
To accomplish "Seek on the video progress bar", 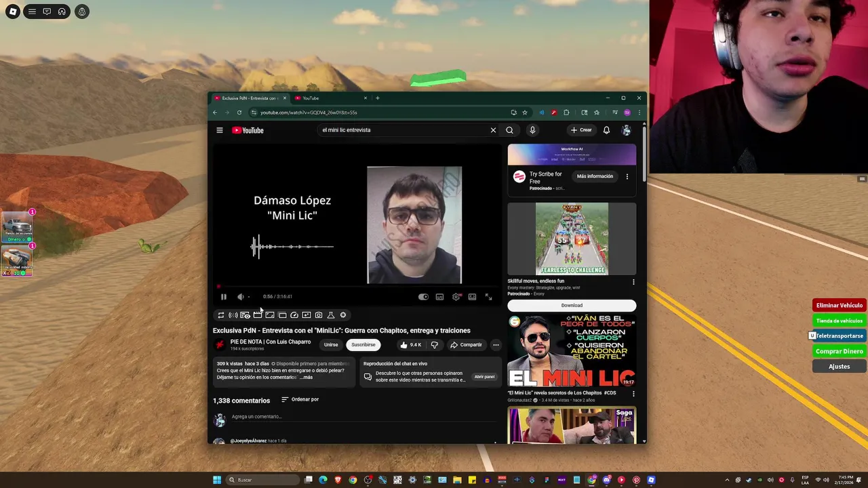I will click(356, 287).
